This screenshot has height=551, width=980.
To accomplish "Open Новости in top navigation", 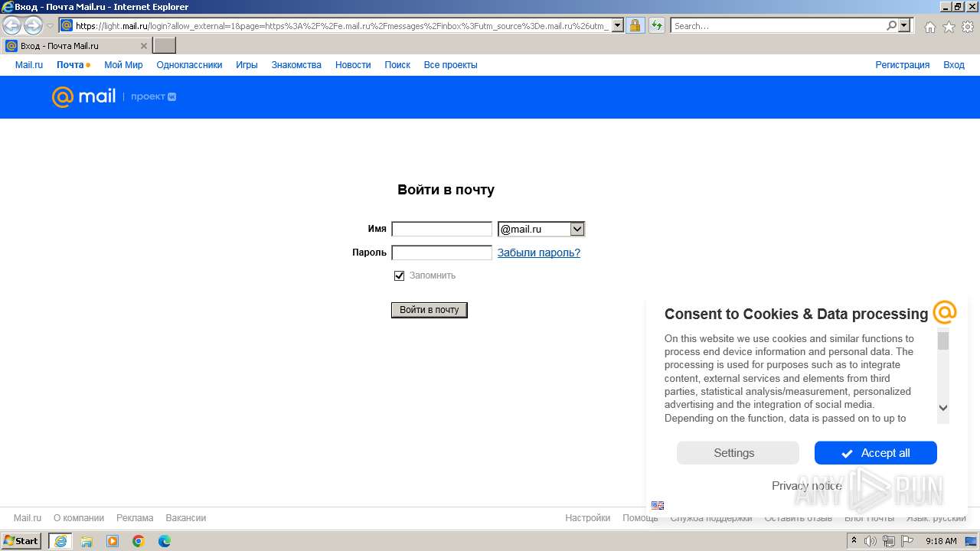I will point(353,65).
